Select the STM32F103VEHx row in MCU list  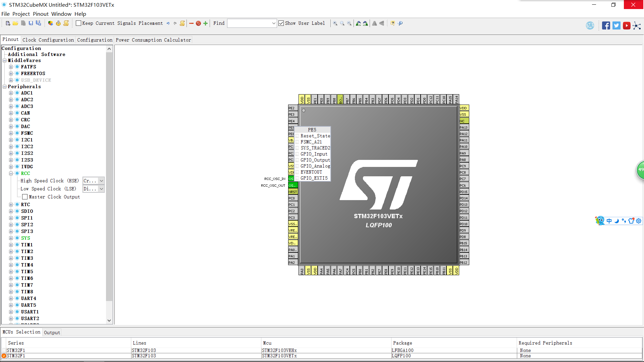click(322, 350)
